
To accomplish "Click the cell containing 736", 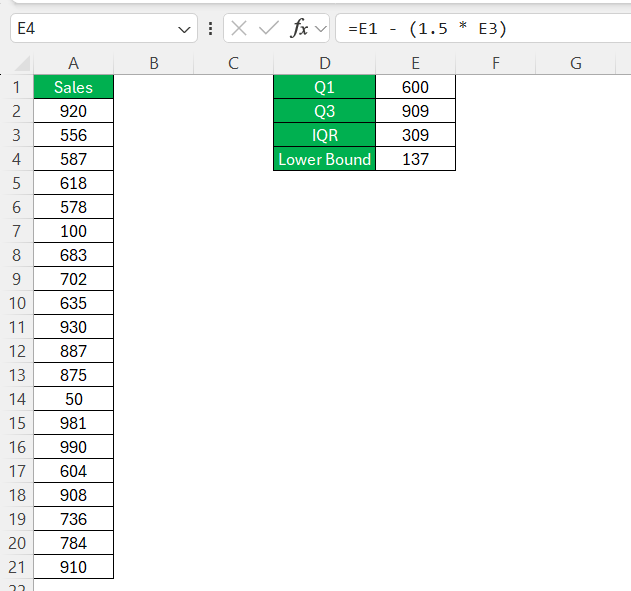I will click(x=74, y=519).
